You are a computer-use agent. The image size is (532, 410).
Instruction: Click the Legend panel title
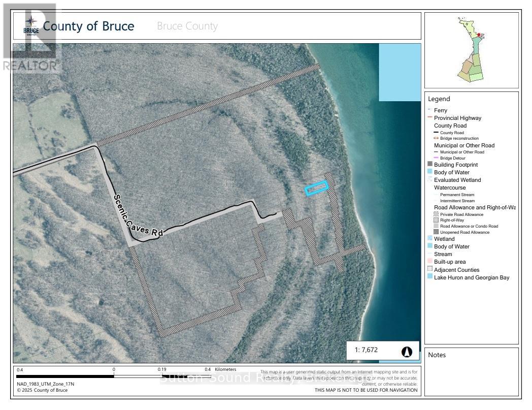pyautogui.click(x=439, y=99)
